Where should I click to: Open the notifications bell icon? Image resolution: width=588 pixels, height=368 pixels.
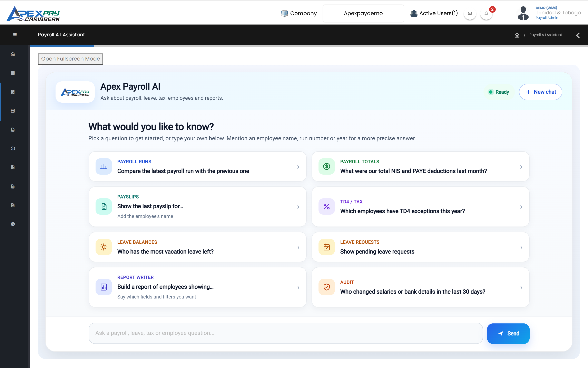click(x=486, y=13)
